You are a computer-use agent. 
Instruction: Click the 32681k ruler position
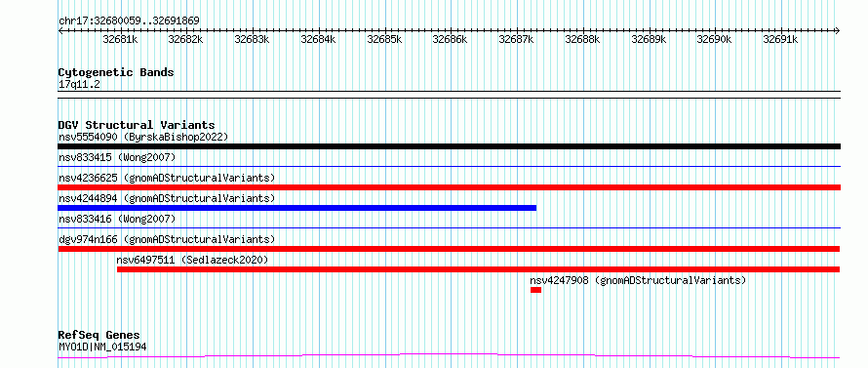pyautogui.click(x=120, y=39)
